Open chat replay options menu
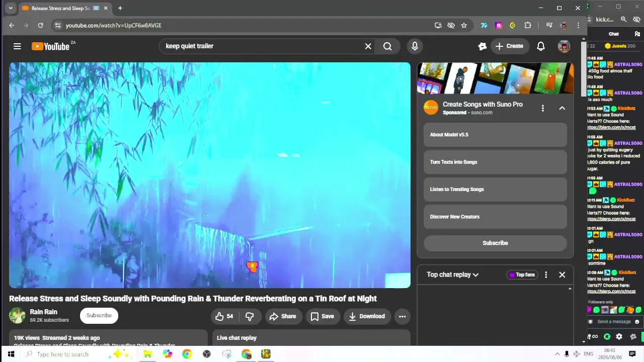644x362 pixels. pos(546,275)
